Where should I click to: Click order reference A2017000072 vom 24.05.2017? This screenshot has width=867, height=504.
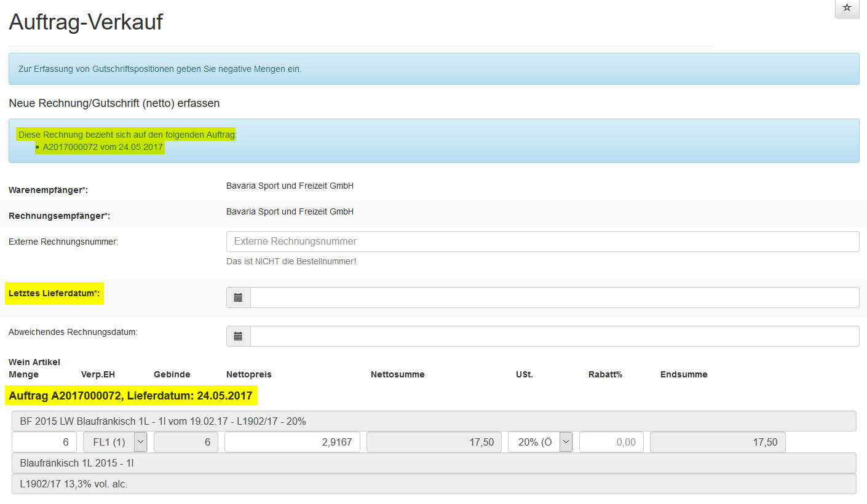click(103, 148)
